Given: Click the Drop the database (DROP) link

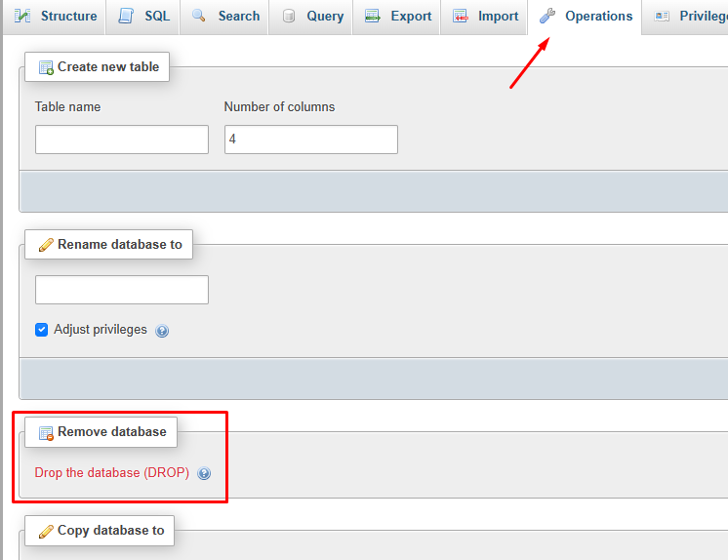Looking at the screenshot, I should click(112, 473).
